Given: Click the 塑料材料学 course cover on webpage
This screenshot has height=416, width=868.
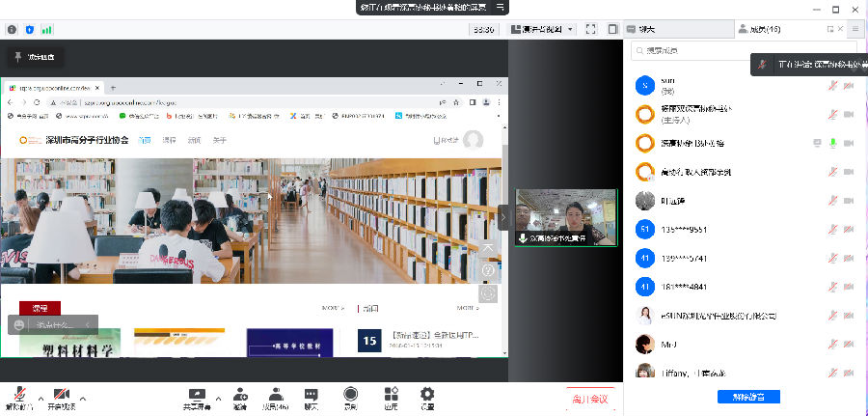Looking at the screenshot, I should tap(69, 343).
